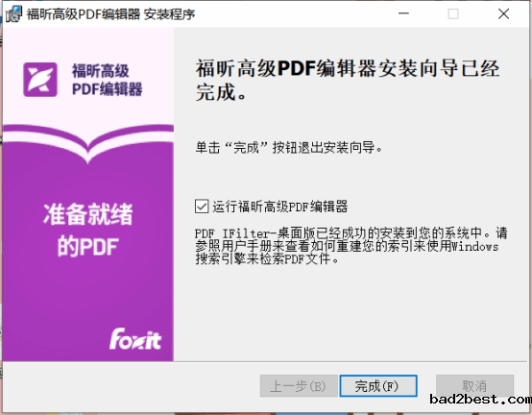
Task: Click the 福昕高级PDF编辑器 product name beside the logo
Action: [x=108, y=80]
